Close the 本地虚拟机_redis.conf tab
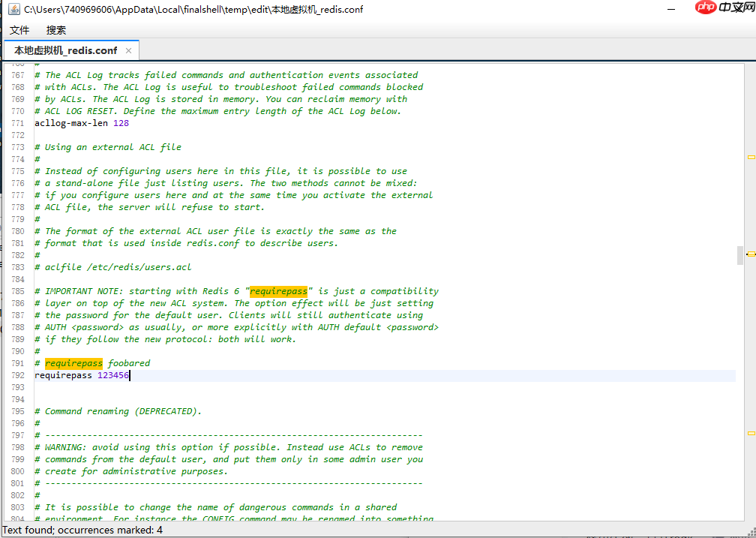This screenshot has height=538, width=756. click(x=128, y=50)
